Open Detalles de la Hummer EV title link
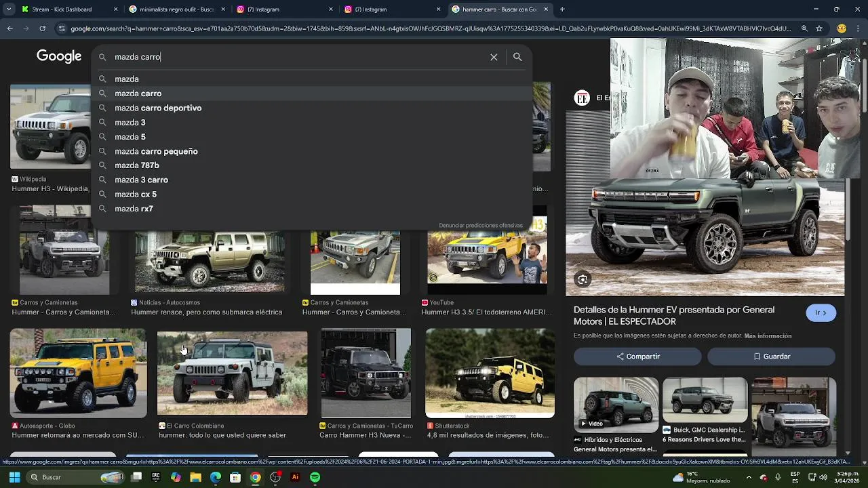Screen dimensions: 868x488 pos(674,316)
